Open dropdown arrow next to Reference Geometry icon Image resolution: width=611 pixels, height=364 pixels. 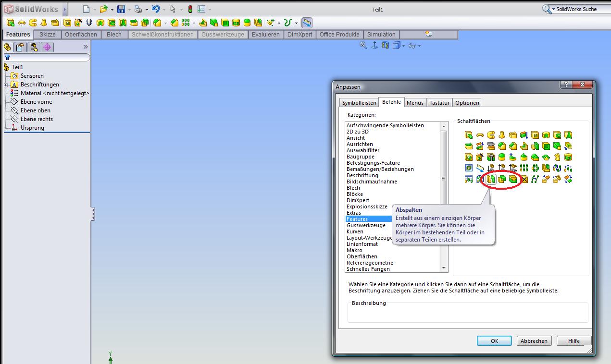279,23
